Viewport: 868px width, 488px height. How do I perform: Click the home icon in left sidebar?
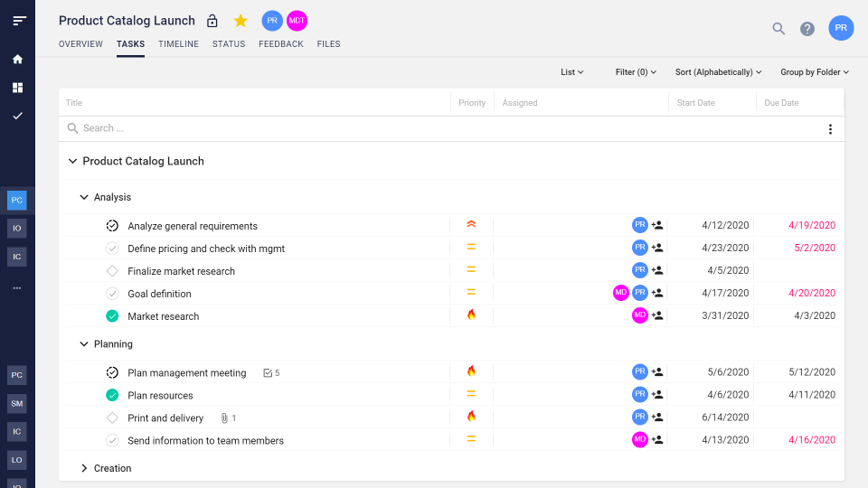click(x=17, y=60)
